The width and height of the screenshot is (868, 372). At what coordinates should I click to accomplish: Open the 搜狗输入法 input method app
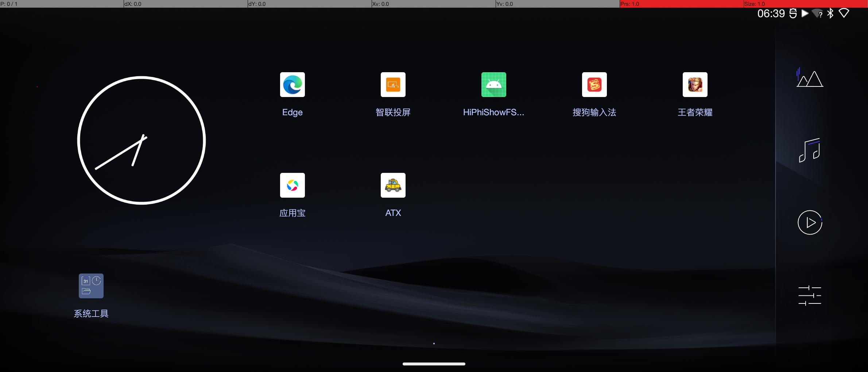point(594,85)
